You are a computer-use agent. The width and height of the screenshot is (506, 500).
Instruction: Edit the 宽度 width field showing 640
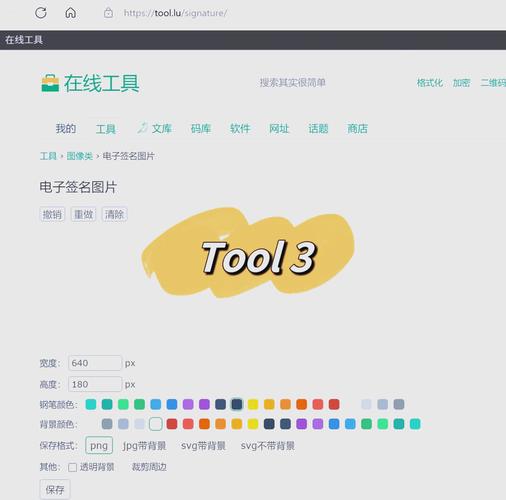tap(95, 363)
